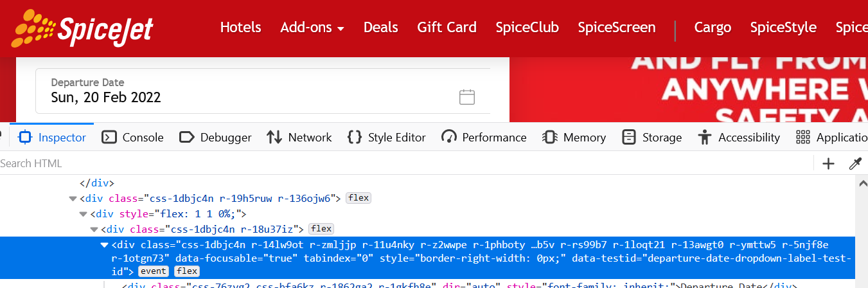Open the Deals link
Viewport: 868px width, 288px height.
pyautogui.click(x=381, y=28)
